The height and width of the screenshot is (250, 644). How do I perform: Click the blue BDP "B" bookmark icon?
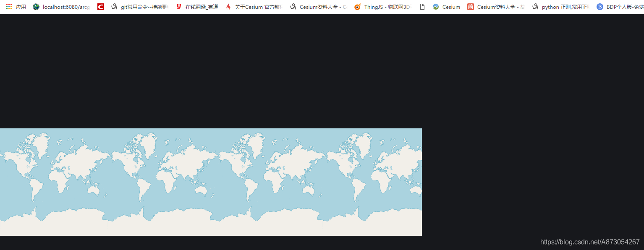(599, 7)
